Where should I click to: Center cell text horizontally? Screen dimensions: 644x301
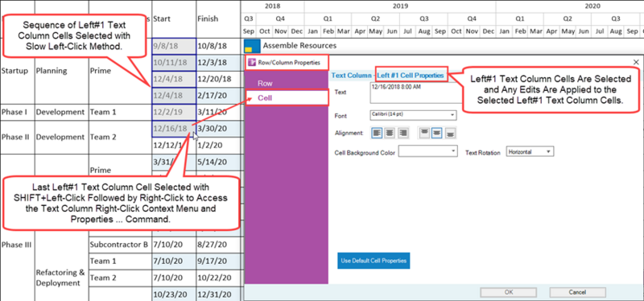(x=390, y=133)
